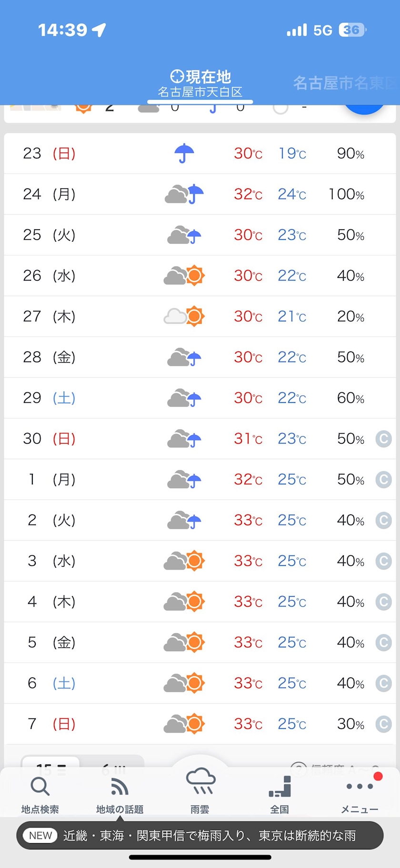Switch to the 名古屋市名東区 tab
Viewport: 400px width, 868px height.
[345, 83]
